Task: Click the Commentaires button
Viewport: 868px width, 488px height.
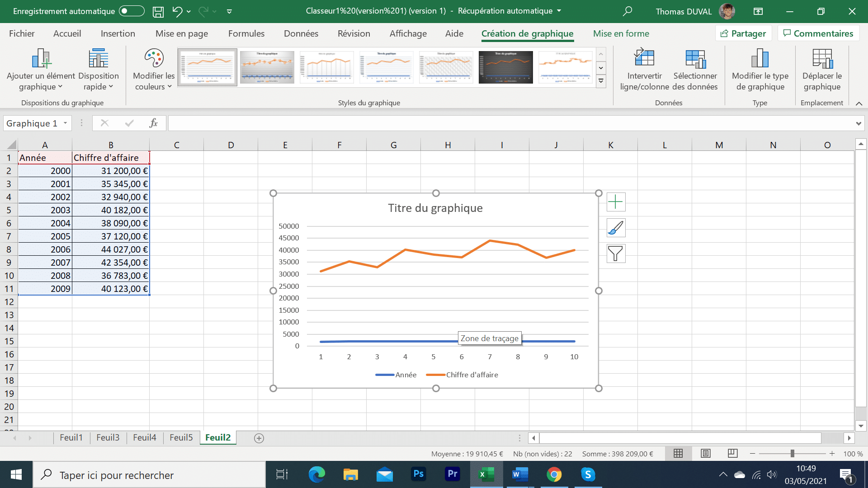Action: coord(819,33)
